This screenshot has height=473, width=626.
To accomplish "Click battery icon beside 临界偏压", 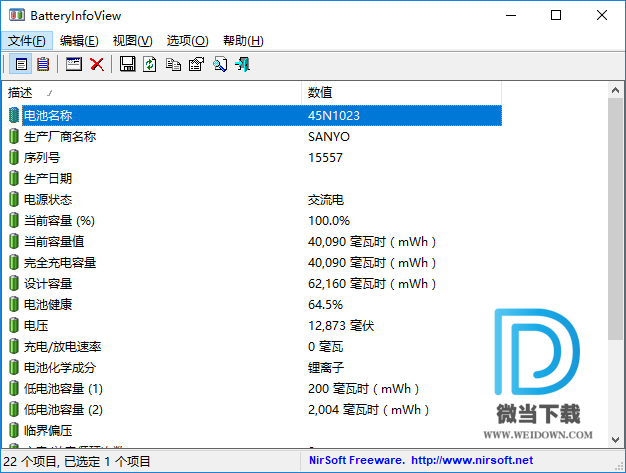I will point(14,430).
